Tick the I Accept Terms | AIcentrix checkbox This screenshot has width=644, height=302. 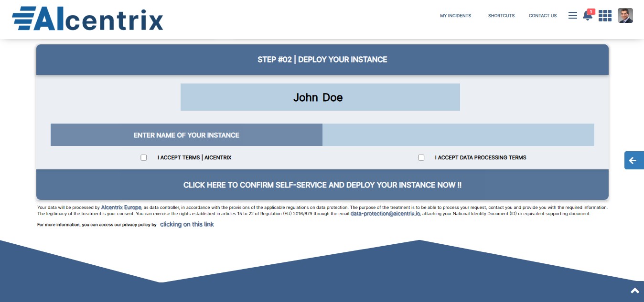pos(144,157)
